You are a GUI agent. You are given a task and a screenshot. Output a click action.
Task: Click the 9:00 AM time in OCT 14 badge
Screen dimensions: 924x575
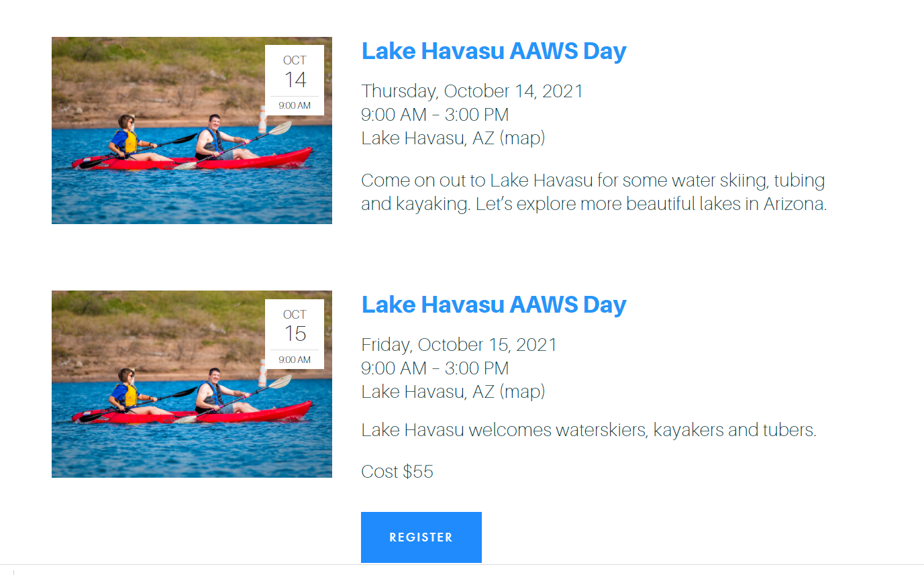(295, 106)
